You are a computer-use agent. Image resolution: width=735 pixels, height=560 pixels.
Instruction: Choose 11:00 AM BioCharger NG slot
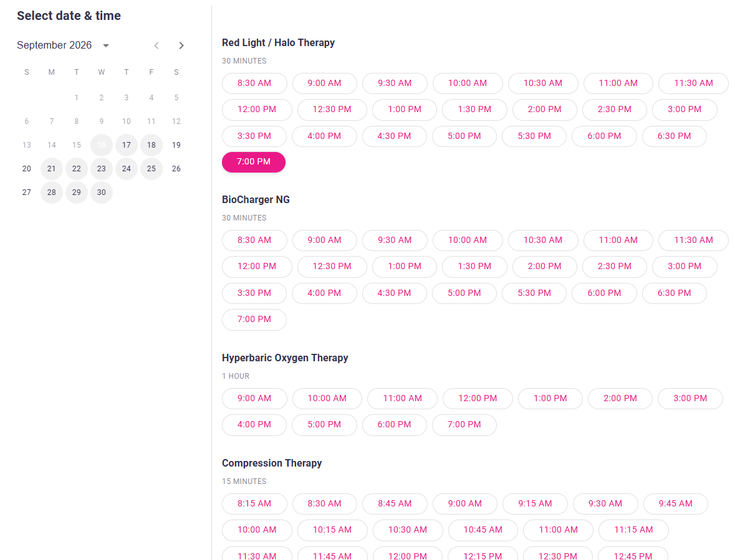(x=618, y=240)
